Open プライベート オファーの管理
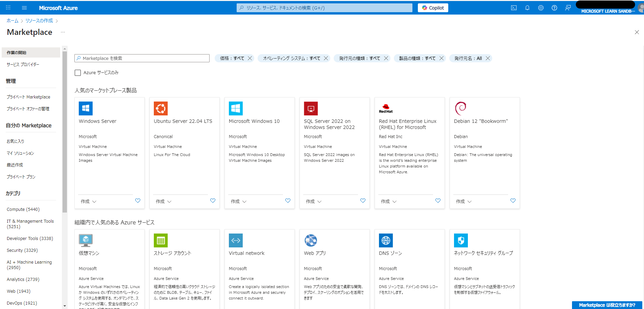 (28, 109)
